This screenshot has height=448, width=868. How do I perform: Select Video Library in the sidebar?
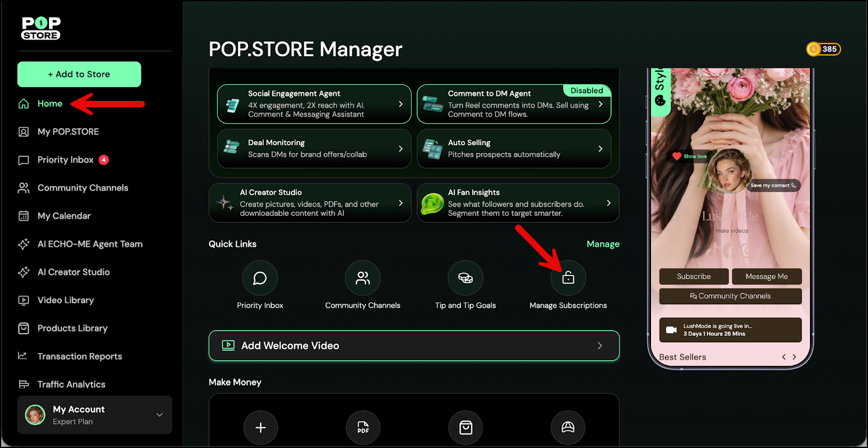(x=65, y=300)
